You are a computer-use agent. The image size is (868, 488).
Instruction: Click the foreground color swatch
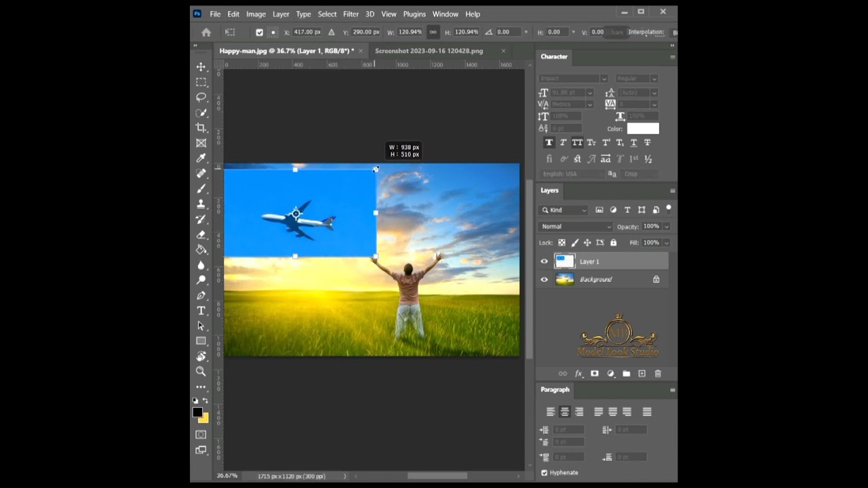pyautogui.click(x=197, y=412)
